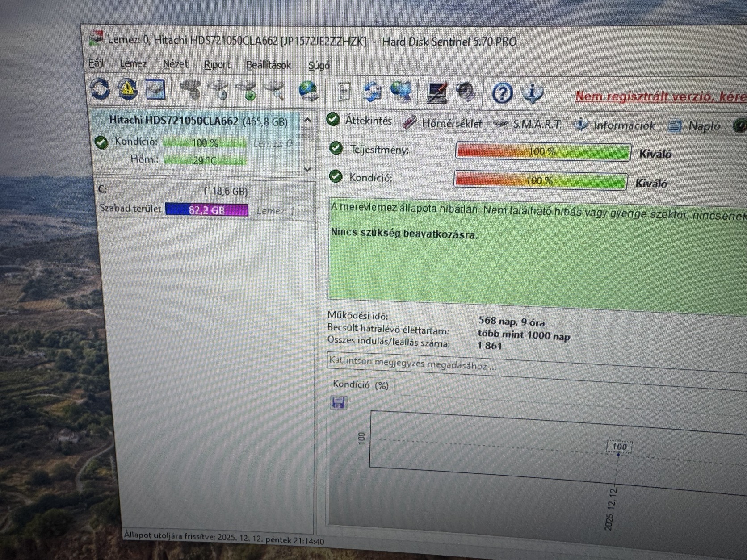Image resolution: width=747 pixels, height=560 pixels.
Task: Click the 'Becsült hátralévő élettartam:' label
Action: click(388, 329)
